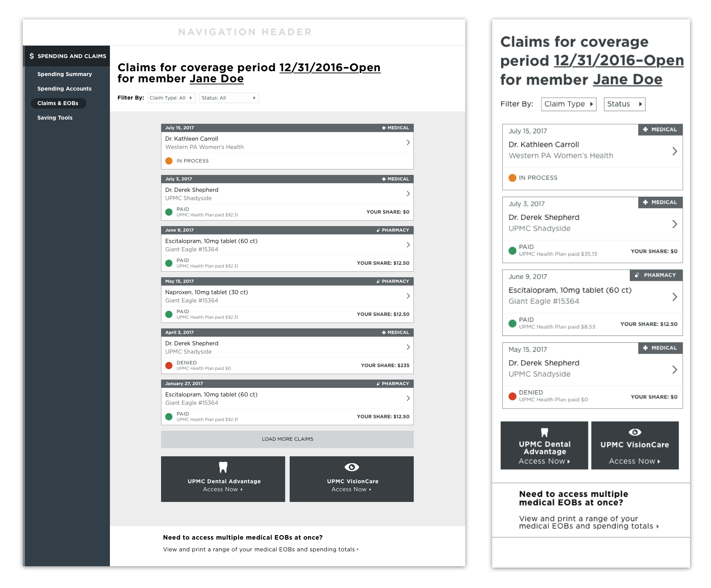Click eye icon in desktop UPMC VisionCare tile

point(352,467)
